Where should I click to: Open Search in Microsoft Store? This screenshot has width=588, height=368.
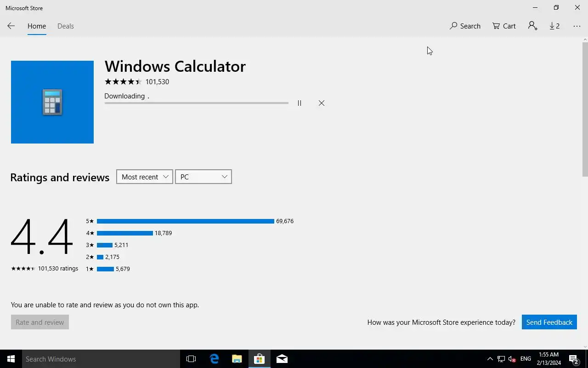point(465,26)
